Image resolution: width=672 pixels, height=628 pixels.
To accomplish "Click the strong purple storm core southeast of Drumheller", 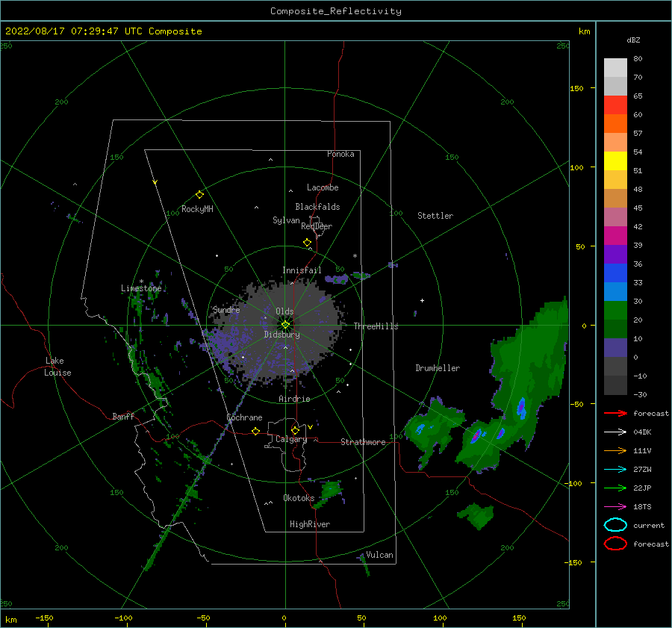I will point(476,436).
